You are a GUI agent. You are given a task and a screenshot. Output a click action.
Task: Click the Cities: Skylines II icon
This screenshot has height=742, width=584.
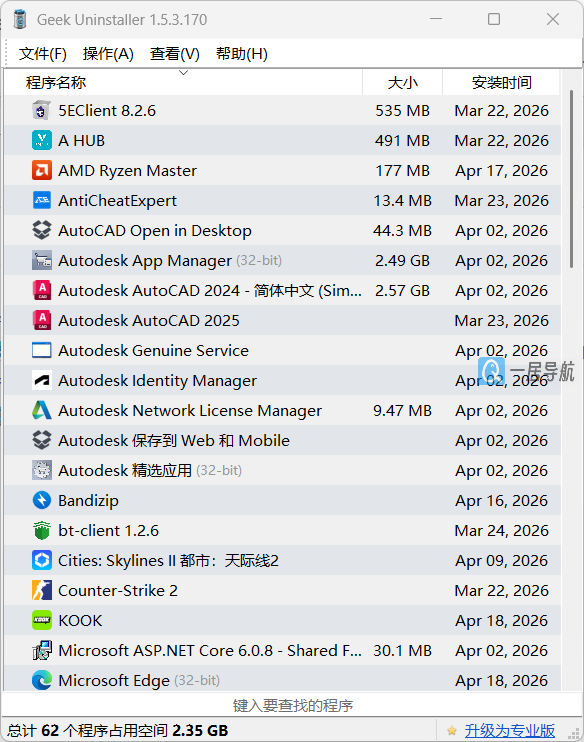click(42, 560)
